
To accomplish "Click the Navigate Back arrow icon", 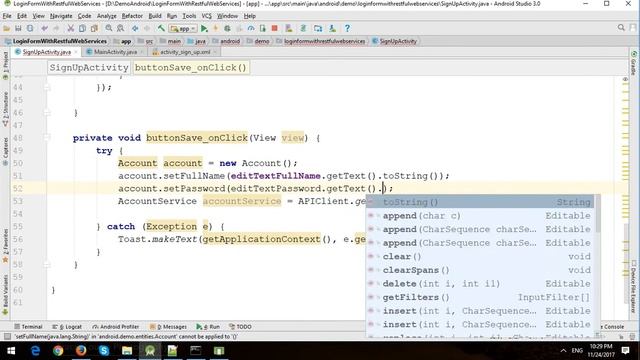I will (x=135, y=29).
